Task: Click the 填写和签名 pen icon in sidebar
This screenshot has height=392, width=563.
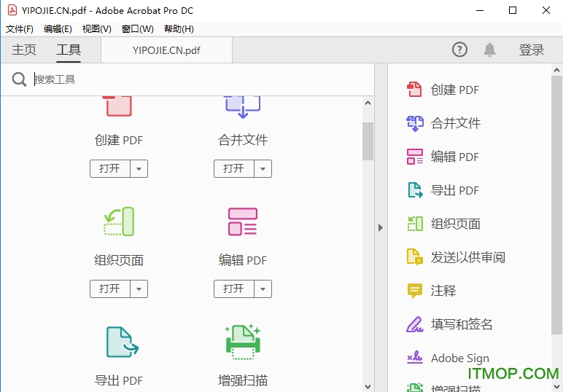Action: point(415,324)
